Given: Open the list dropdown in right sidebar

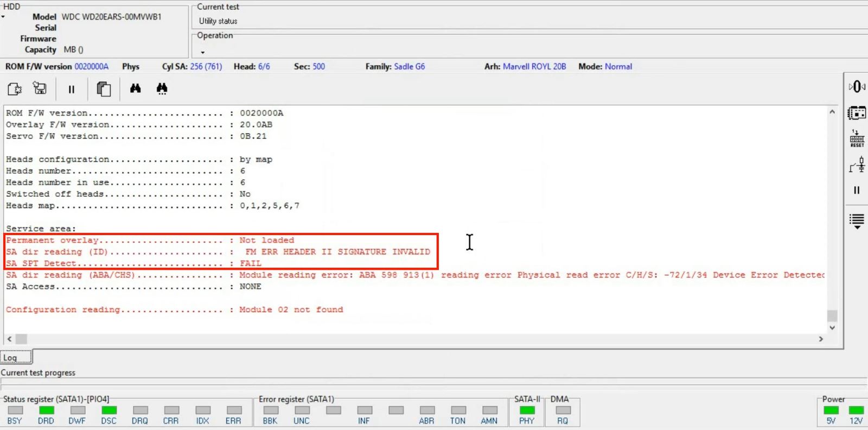Looking at the screenshot, I should pyautogui.click(x=857, y=222).
